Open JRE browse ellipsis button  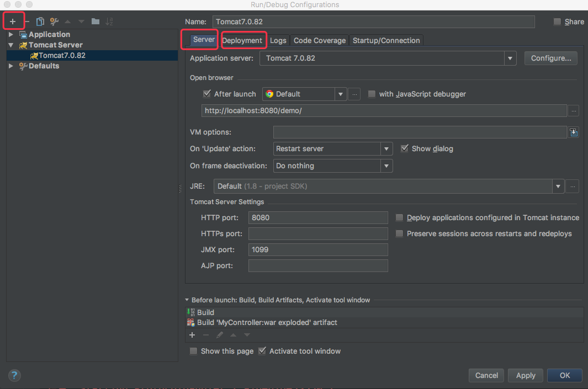(x=572, y=186)
